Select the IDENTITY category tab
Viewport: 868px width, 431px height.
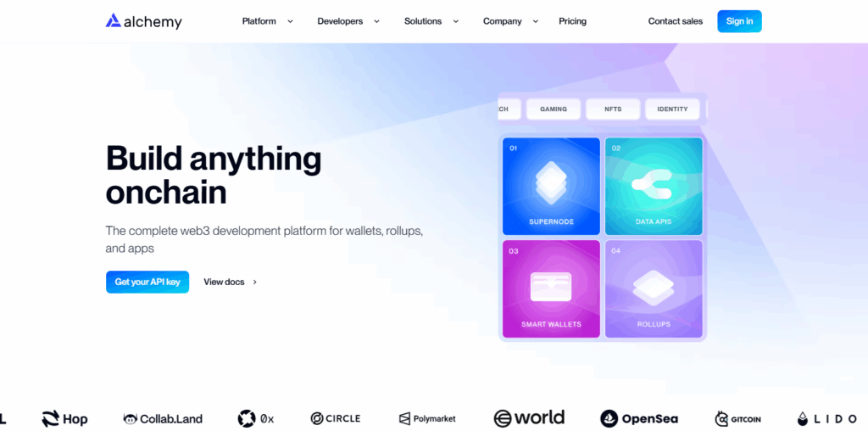672,109
